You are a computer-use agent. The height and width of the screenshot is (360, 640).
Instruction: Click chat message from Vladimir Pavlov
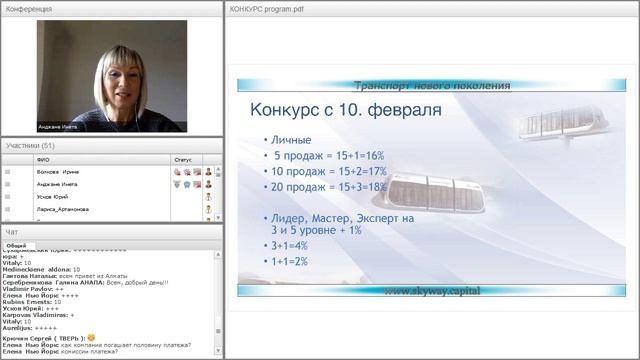point(33,289)
